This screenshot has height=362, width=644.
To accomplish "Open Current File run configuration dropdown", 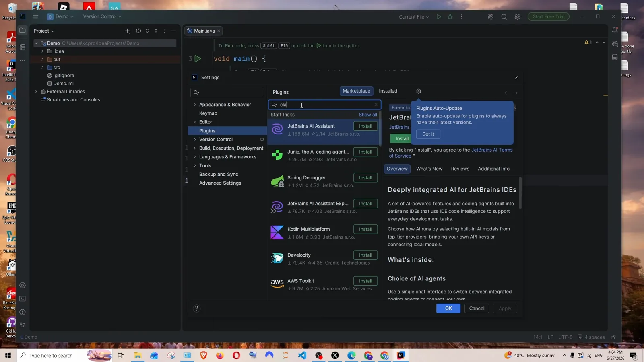I will click(x=414, y=16).
